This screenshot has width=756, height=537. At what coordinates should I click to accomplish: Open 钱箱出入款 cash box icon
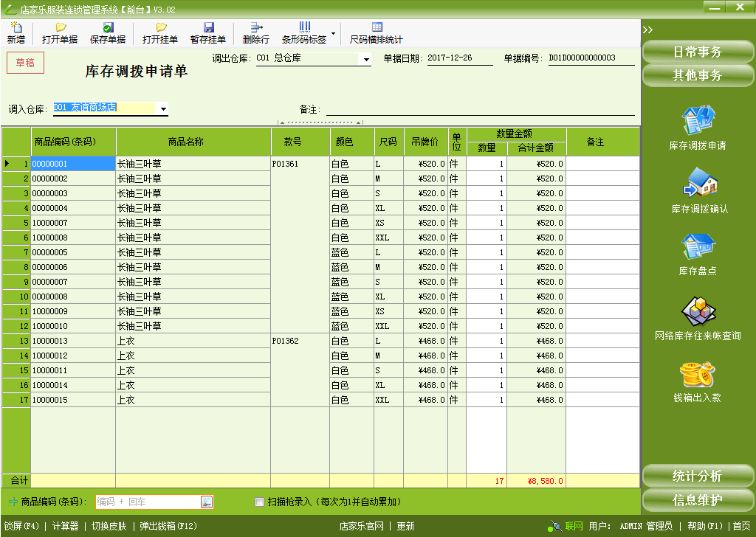pyautogui.click(x=697, y=382)
